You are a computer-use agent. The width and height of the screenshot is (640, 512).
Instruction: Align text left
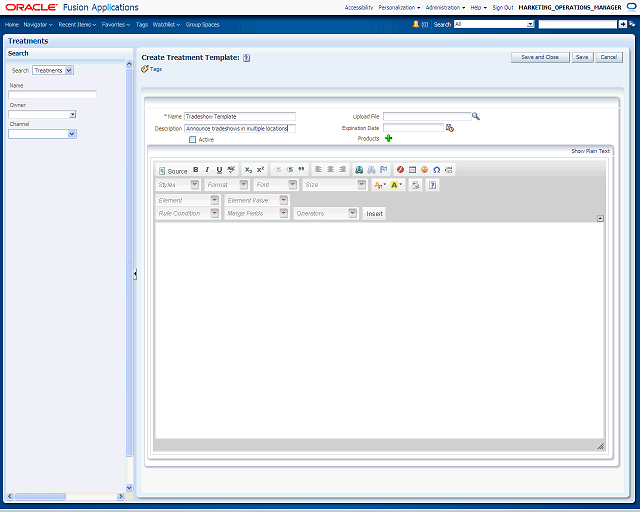(x=318, y=169)
